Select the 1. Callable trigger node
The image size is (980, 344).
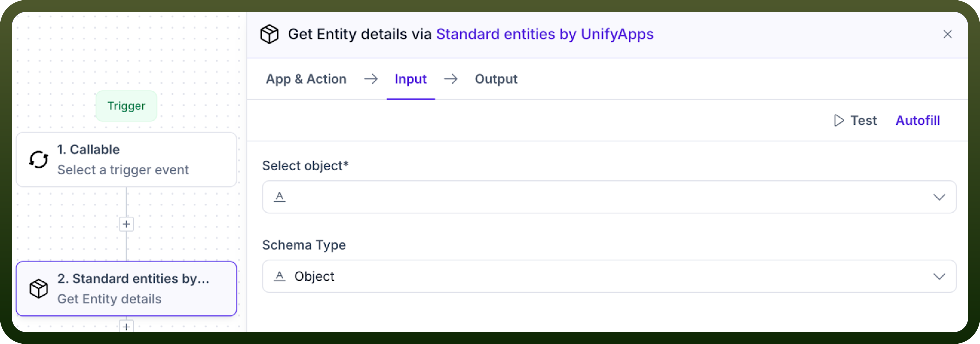(x=126, y=160)
